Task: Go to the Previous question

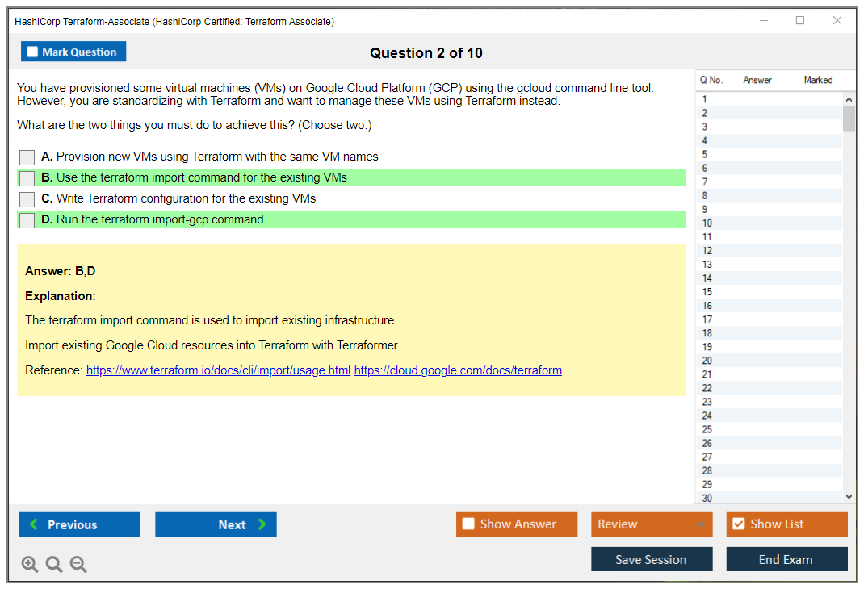Action: click(x=79, y=524)
